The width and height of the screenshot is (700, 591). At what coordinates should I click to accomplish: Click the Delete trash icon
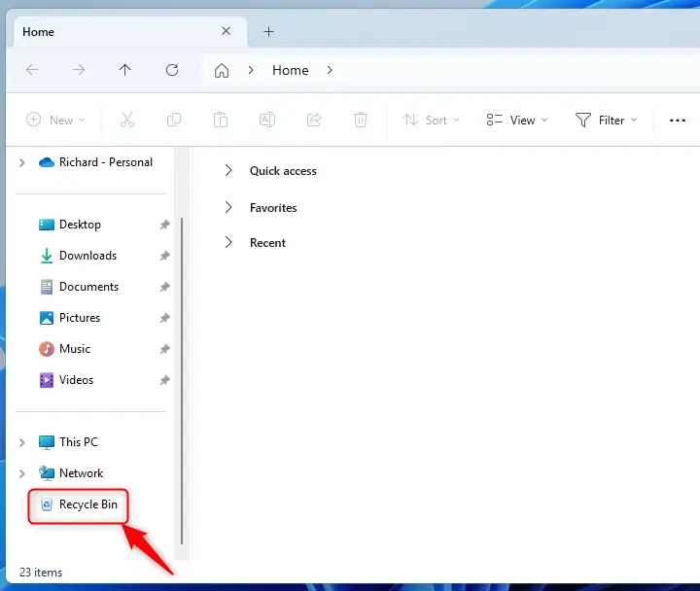361,120
